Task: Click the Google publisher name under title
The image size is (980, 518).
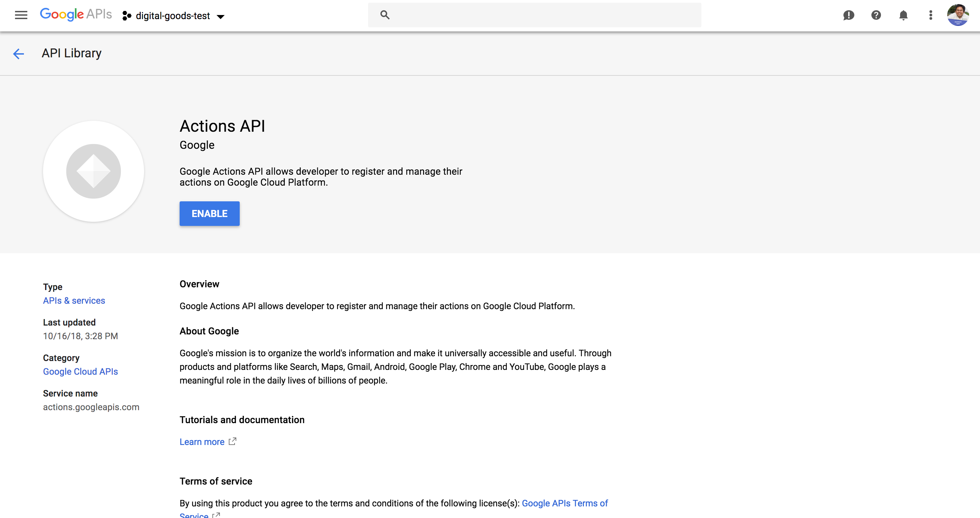Action: [x=197, y=145]
